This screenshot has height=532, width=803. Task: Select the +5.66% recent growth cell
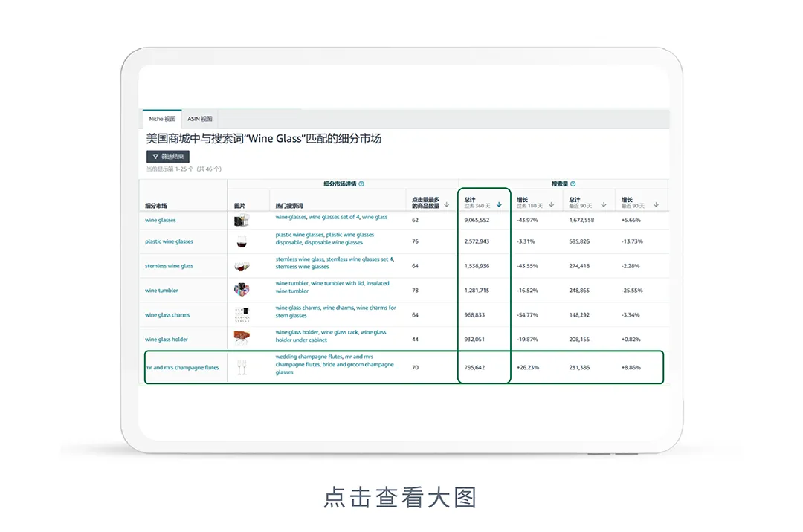631,220
